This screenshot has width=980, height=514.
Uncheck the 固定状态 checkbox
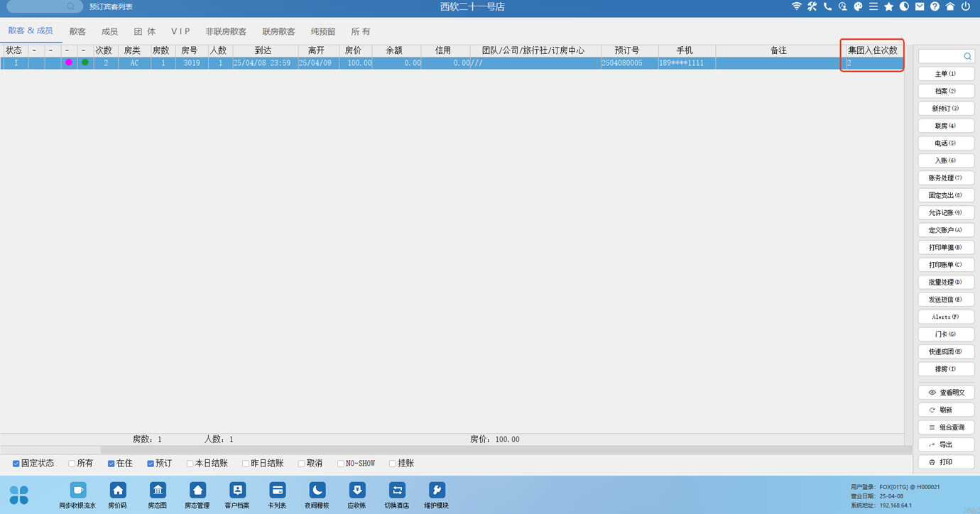tap(16, 464)
